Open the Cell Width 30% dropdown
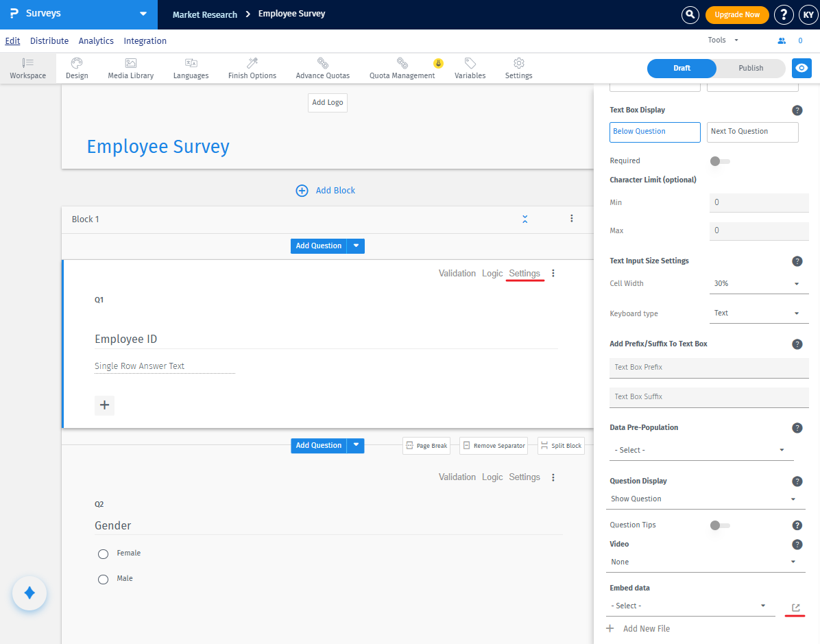820x644 pixels. coord(759,283)
